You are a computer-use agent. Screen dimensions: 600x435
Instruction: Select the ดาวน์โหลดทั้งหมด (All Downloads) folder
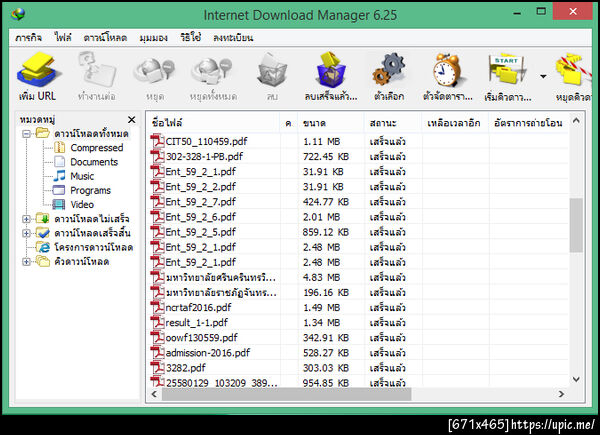pyautogui.click(x=91, y=134)
